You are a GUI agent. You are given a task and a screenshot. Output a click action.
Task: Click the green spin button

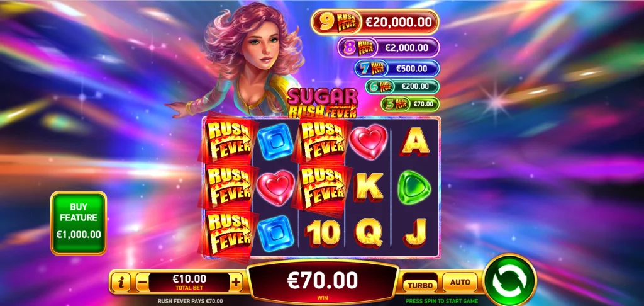click(x=509, y=281)
